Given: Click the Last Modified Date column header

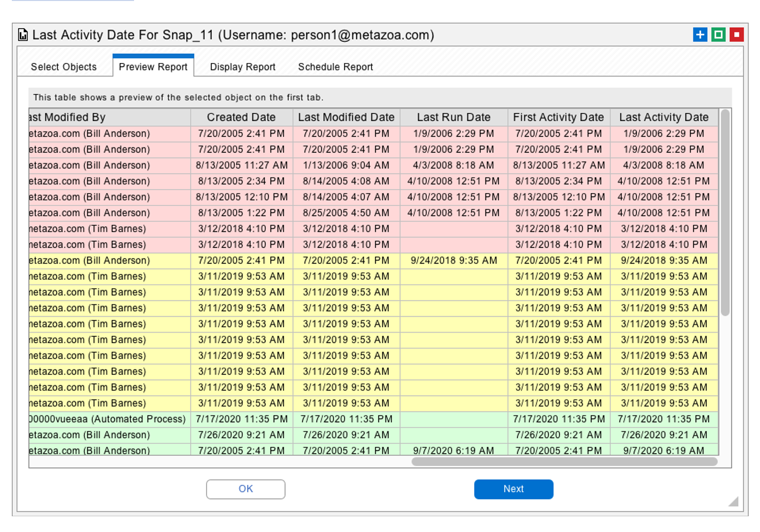Looking at the screenshot, I should 346,117.
